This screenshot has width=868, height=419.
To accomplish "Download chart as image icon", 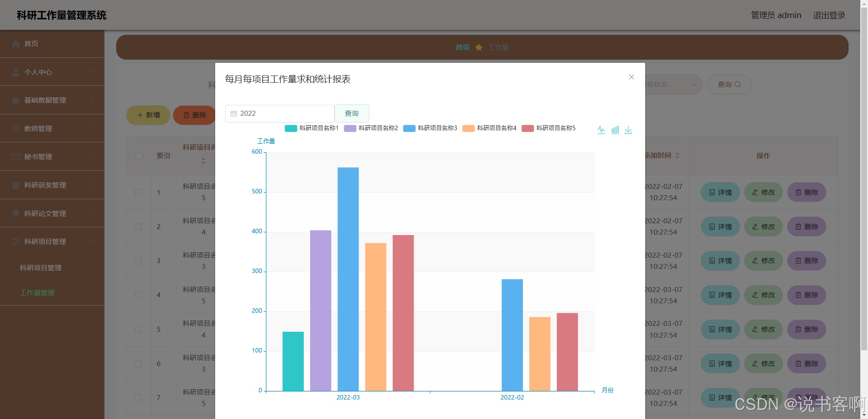I will (x=628, y=130).
